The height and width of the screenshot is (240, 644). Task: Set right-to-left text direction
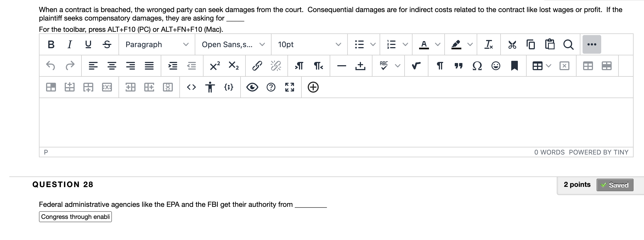click(x=318, y=66)
